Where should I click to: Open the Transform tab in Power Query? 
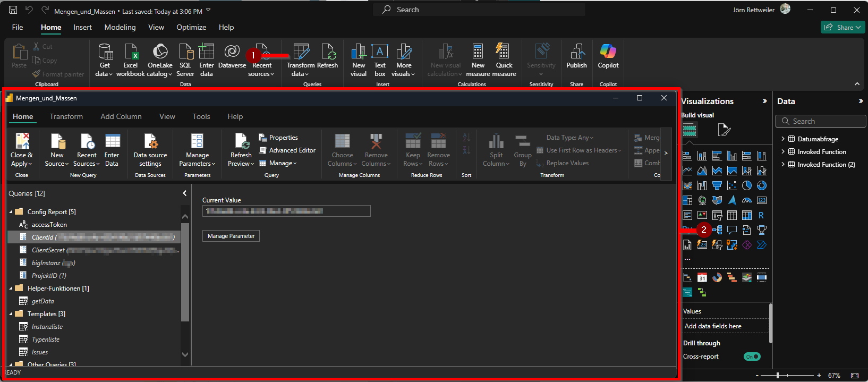66,116
